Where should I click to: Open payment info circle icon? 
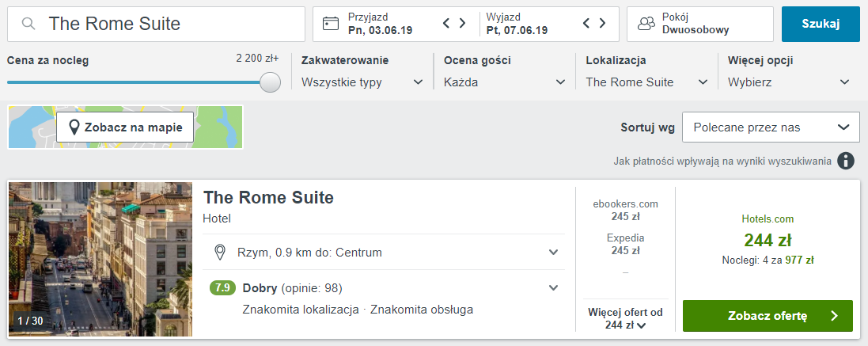[845, 161]
